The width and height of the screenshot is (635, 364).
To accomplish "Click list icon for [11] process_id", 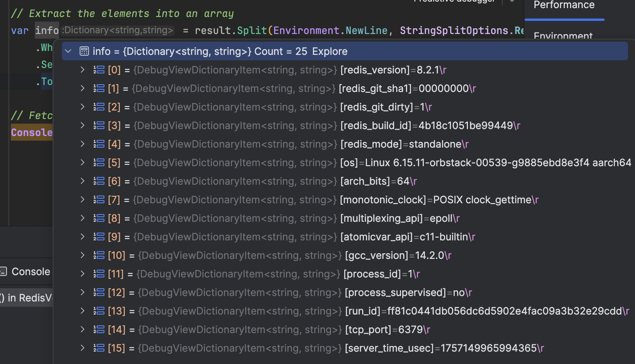I will (x=99, y=274).
